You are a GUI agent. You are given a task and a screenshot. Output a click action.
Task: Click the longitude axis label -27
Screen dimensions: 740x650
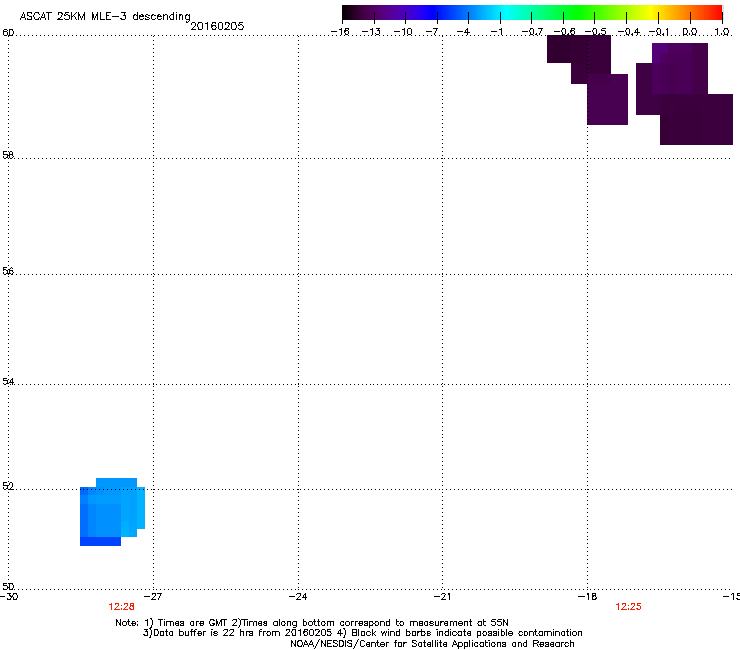pyautogui.click(x=153, y=597)
